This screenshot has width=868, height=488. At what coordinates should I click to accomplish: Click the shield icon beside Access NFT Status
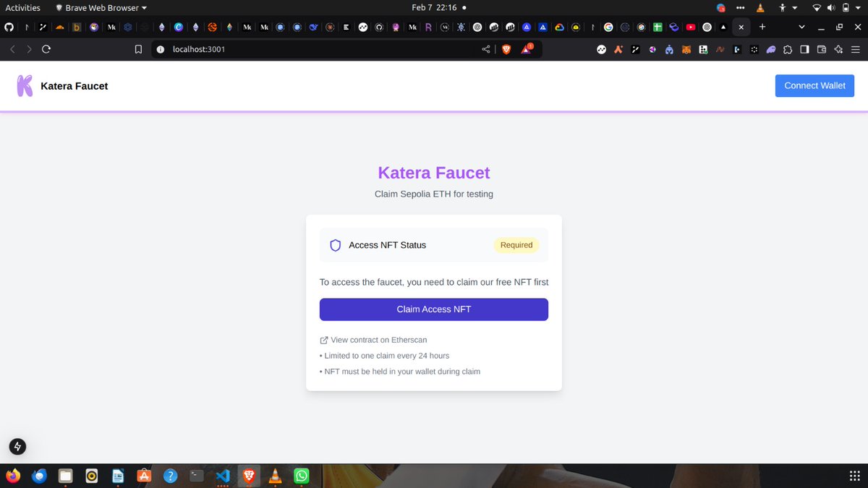335,245
